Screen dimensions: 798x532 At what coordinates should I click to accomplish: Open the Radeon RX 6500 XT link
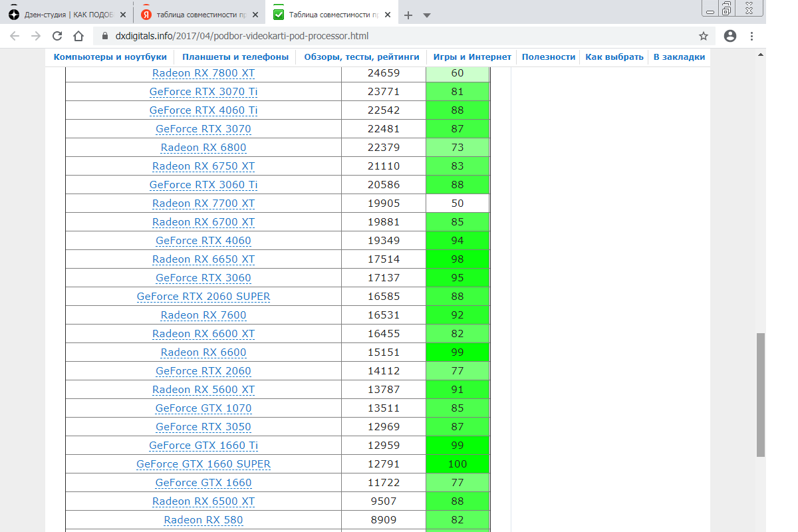(x=203, y=501)
